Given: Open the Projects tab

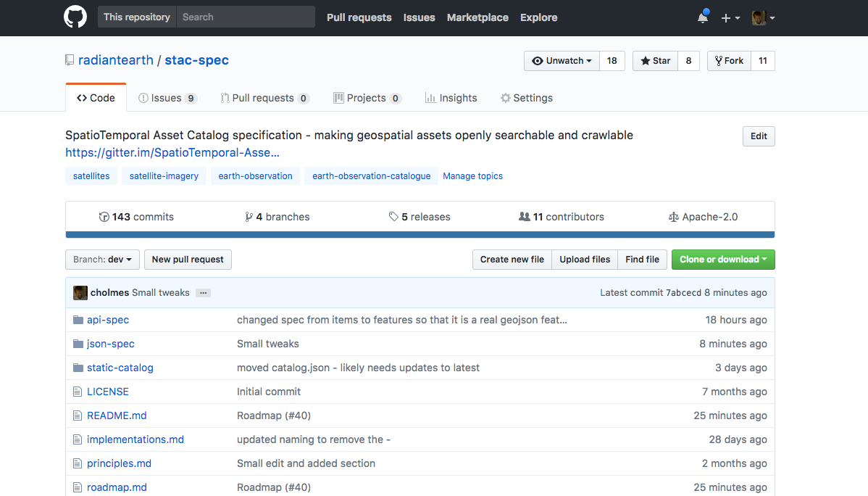Looking at the screenshot, I should pos(367,98).
